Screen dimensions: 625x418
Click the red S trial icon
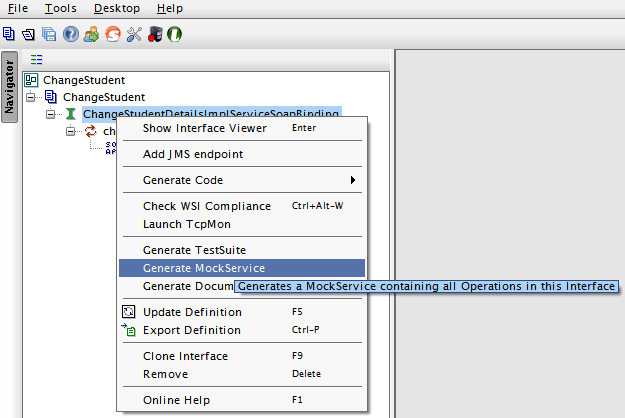click(112, 33)
